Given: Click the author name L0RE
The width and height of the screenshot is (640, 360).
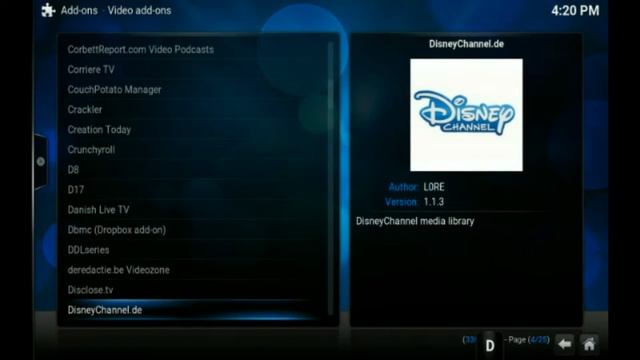Looking at the screenshot, I should tap(434, 187).
